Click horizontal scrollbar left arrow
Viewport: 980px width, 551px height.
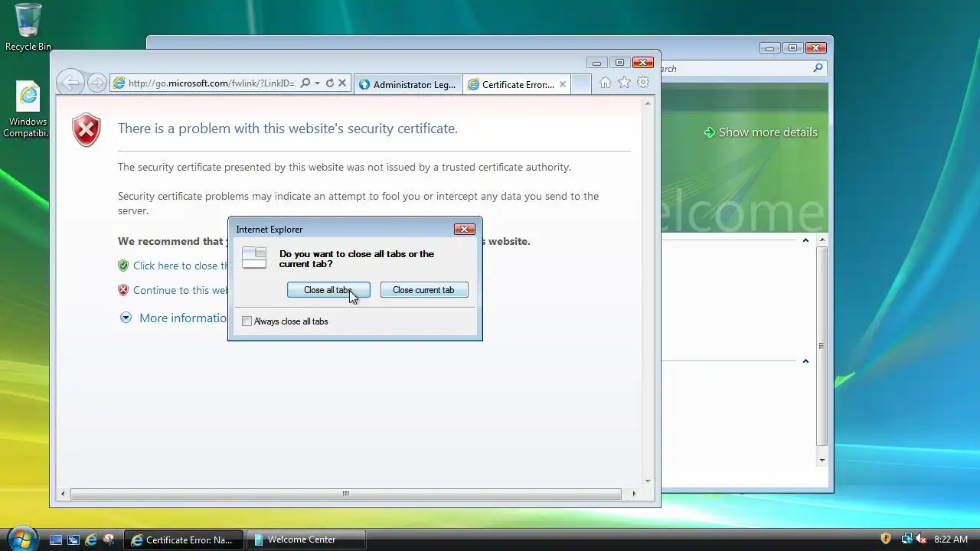coord(63,494)
